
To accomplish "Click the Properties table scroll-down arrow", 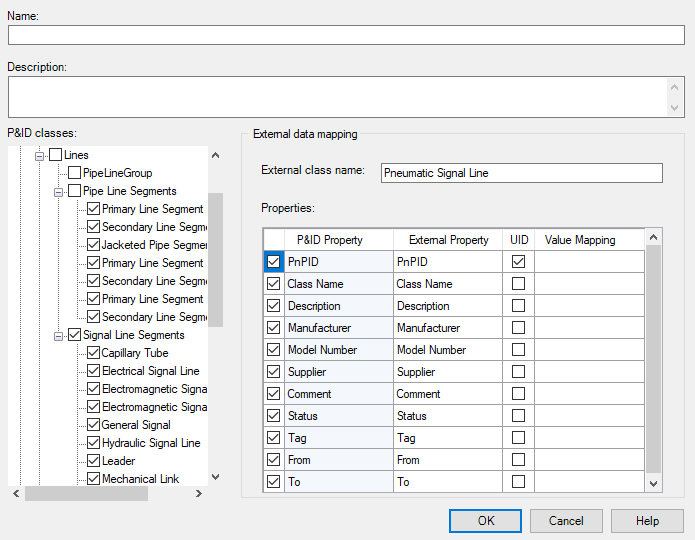I will coord(654,483).
